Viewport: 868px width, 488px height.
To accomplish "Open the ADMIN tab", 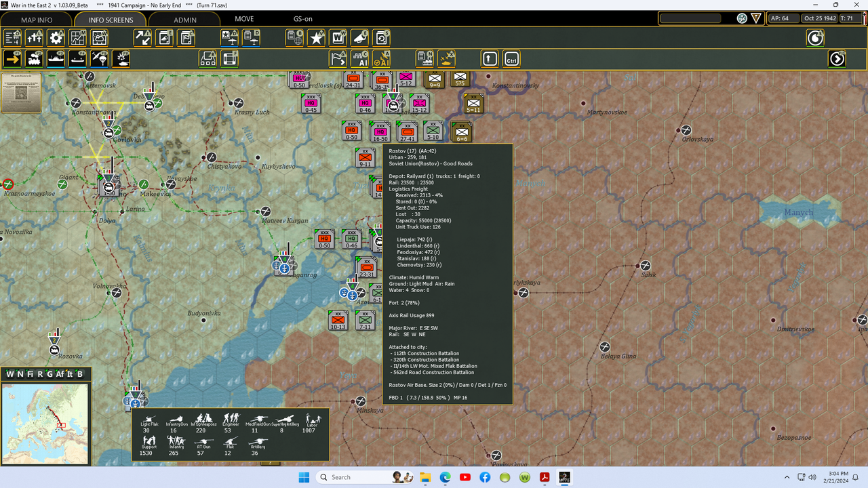I will (184, 20).
